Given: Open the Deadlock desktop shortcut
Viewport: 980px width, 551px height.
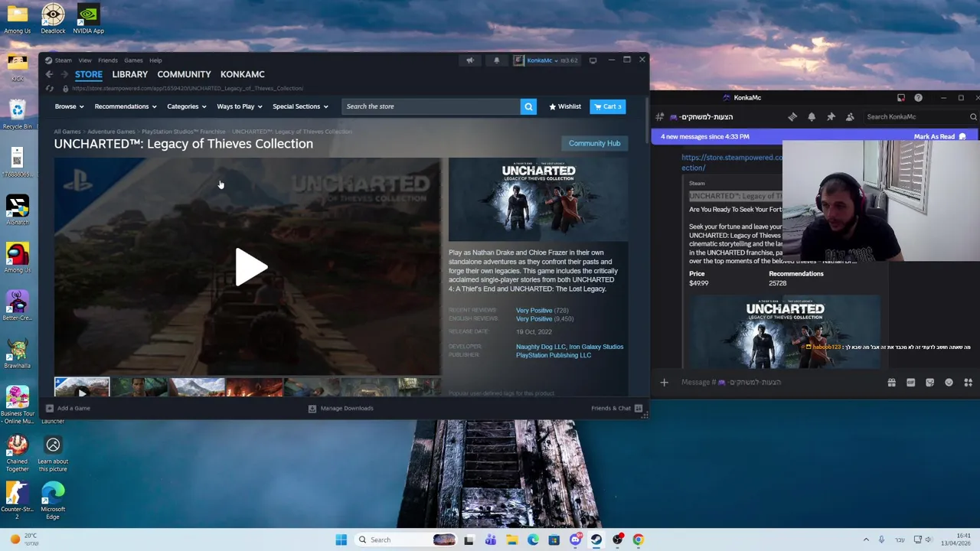Looking at the screenshot, I should [53, 19].
